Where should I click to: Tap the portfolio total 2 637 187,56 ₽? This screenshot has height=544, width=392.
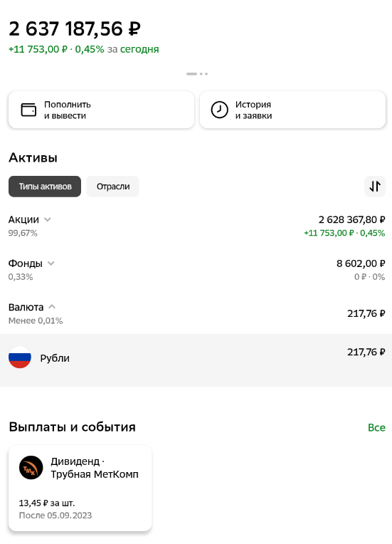click(x=75, y=28)
